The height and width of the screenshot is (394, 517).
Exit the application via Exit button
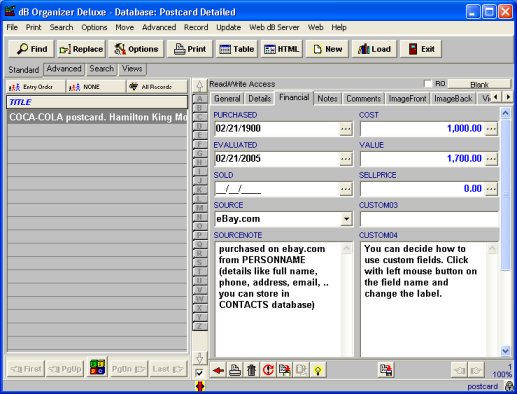421,49
